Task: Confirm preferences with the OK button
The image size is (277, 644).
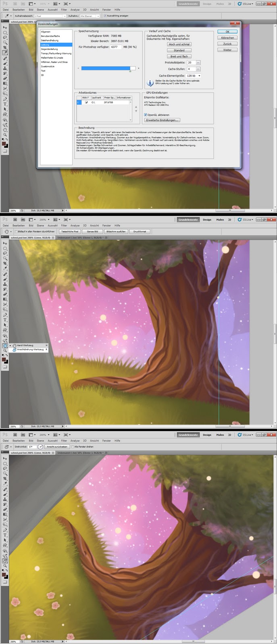Action: click(227, 31)
